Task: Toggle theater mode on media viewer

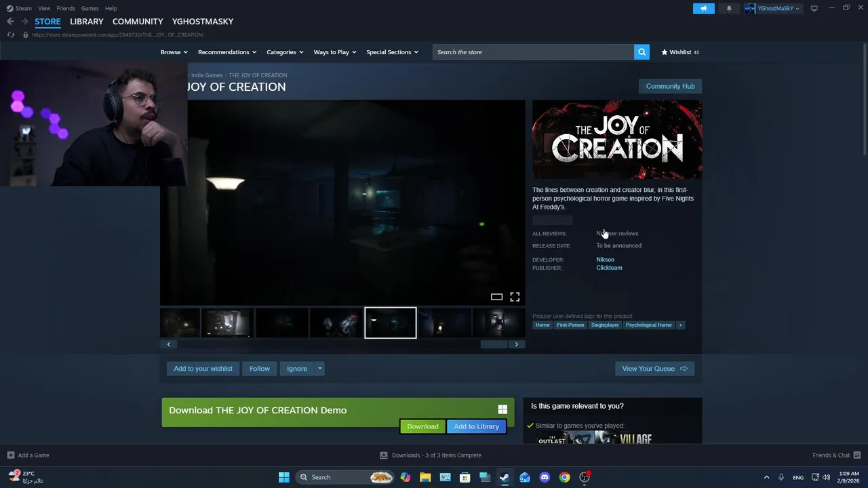Action: point(496,297)
